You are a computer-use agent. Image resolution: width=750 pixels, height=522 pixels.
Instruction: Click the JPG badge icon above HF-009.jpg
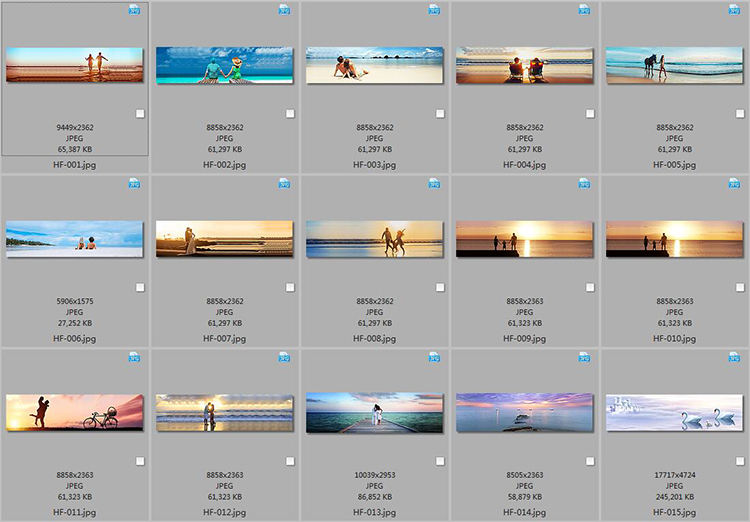point(584,183)
